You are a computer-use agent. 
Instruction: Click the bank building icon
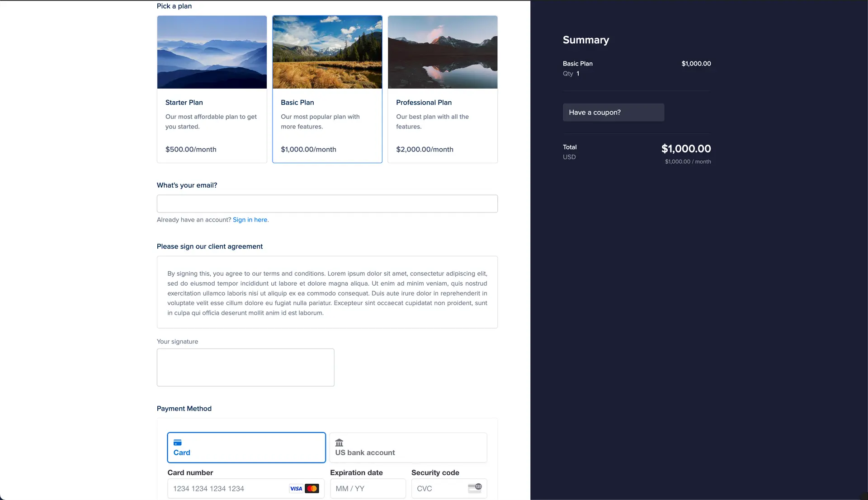click(x=339, y=443)
